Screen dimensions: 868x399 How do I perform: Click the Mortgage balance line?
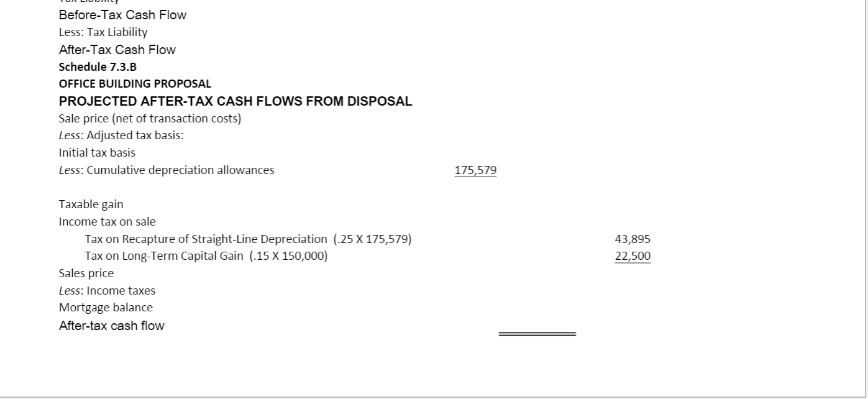pos(106,307)
